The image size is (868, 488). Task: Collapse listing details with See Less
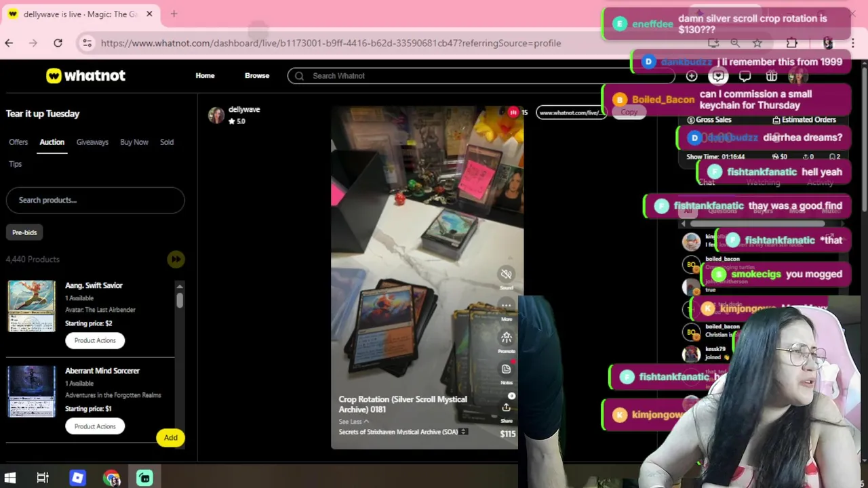[x=354, y=422]
